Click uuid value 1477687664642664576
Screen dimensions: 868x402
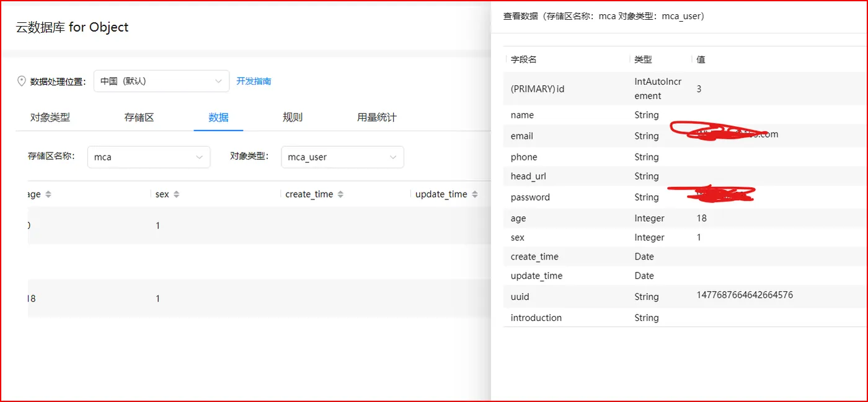(745, 295)
